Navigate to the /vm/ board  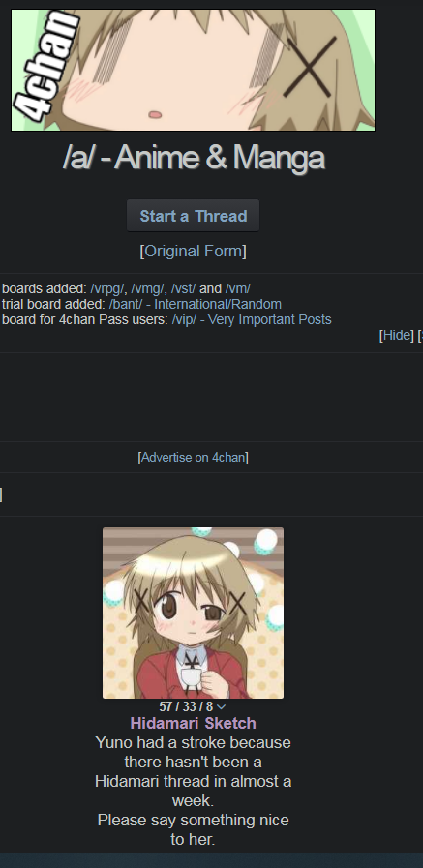pyautogui.click(x=237, y=288)
